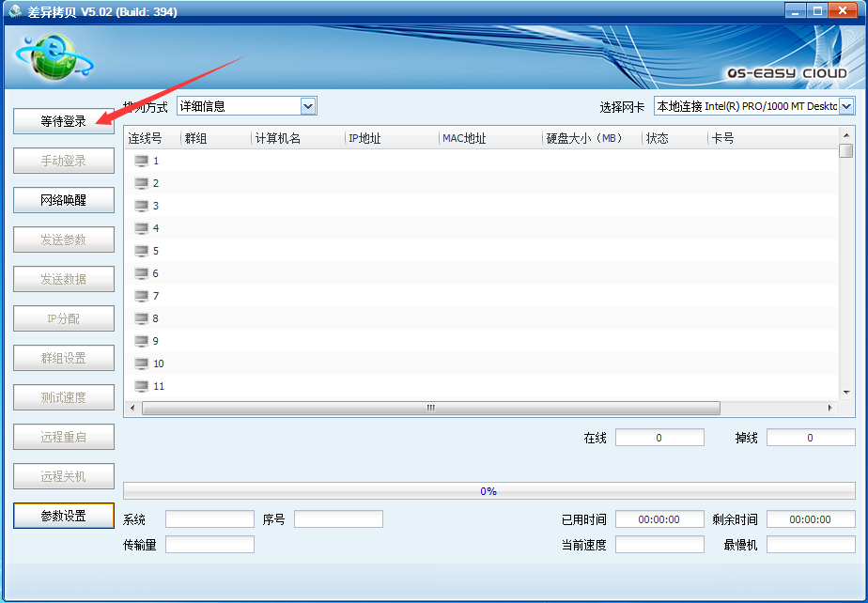
Task: Open 参数设置 parameter settings
Action: click(x=64, y=516)
